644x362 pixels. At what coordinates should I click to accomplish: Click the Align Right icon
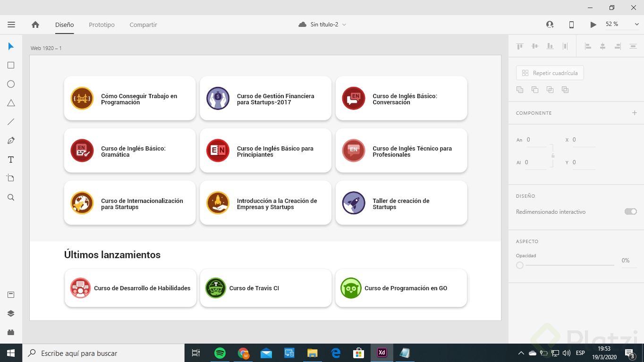point(618,46)
